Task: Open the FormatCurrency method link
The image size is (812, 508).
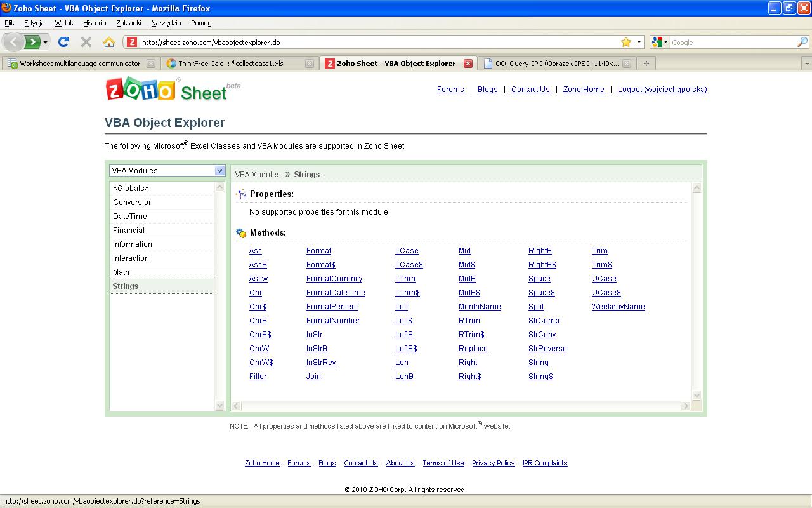Action: tap(334, 279)
